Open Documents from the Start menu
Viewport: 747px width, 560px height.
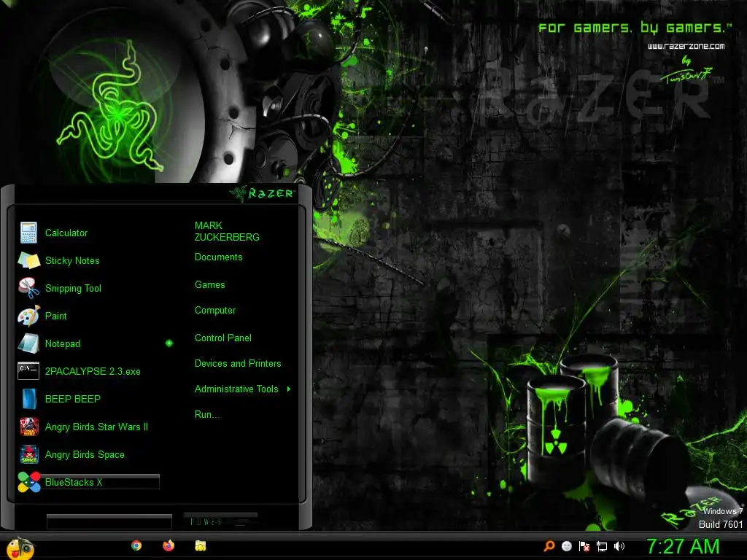point(219,257)
